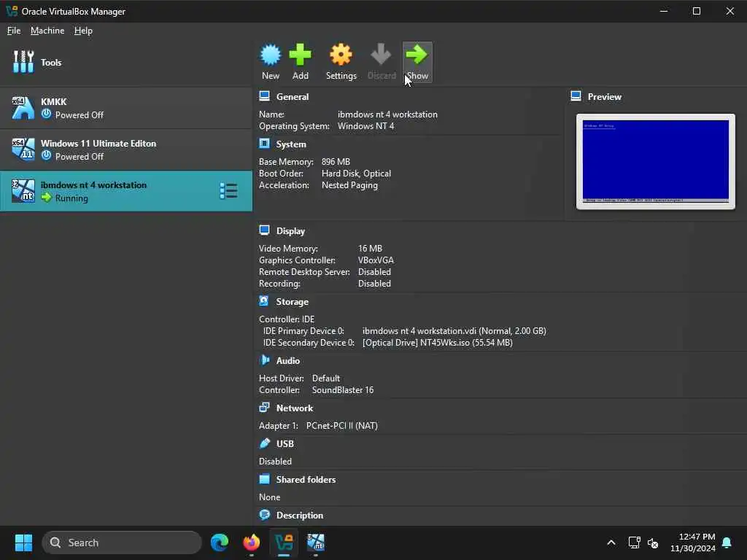The image size is (747, 560).
Task: Click the notification bell in system tray
Action: (727, 542)
